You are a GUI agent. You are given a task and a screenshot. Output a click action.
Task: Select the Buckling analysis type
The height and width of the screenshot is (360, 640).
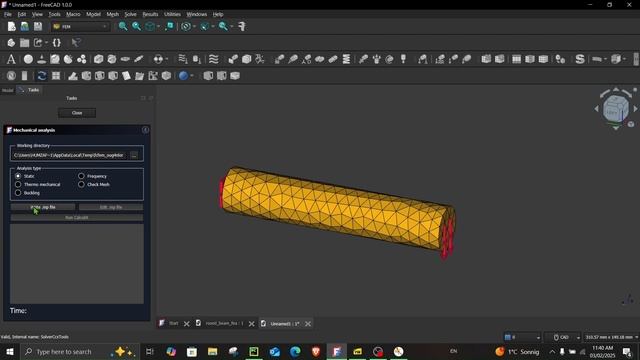pyautogui.click(x=27, y=193)
